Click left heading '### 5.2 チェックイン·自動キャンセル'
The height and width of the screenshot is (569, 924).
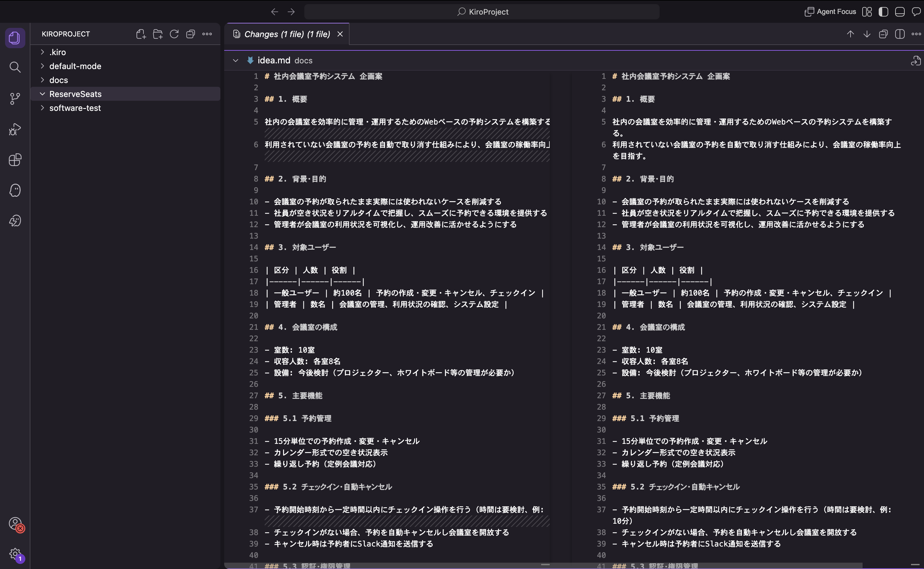point(328,487)
